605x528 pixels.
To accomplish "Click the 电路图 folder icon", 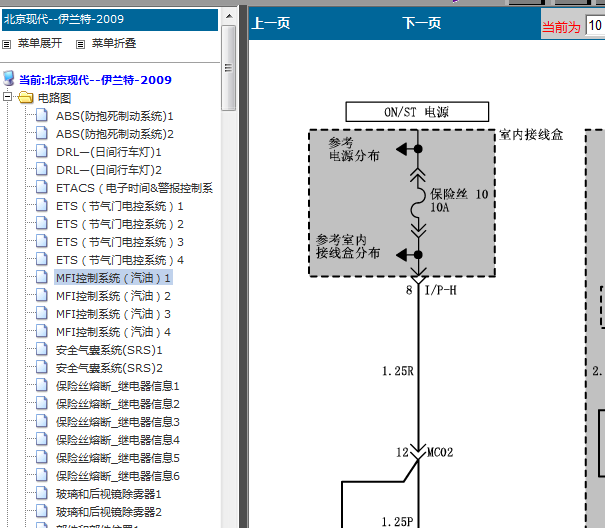I will point(25,97).
